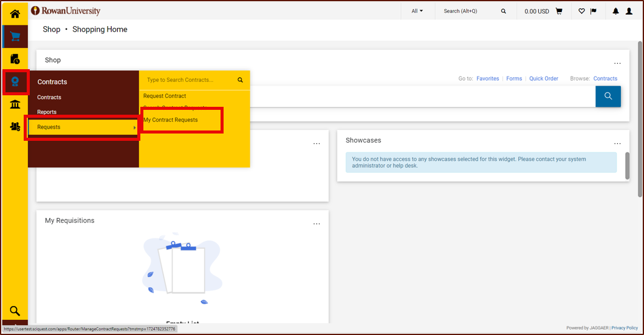Click the Showcases heading
Screen dimensions: 644x335
pyautogui.click(x=363, y=140)
